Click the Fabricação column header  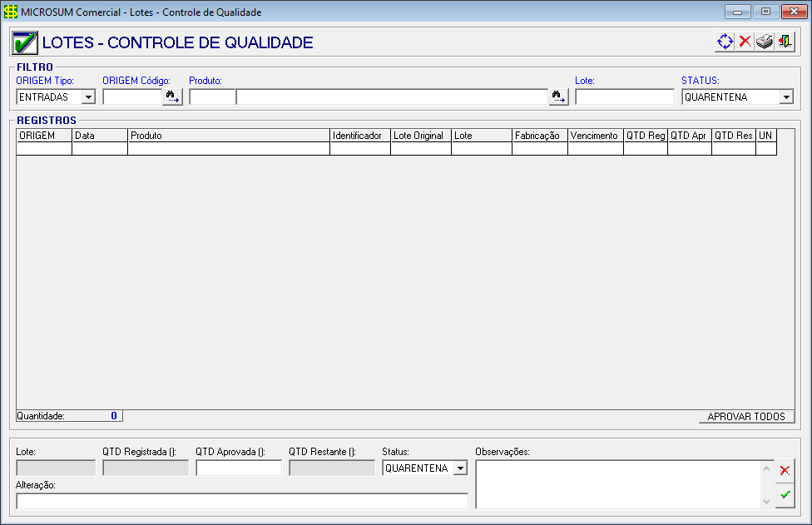(539, 136)
